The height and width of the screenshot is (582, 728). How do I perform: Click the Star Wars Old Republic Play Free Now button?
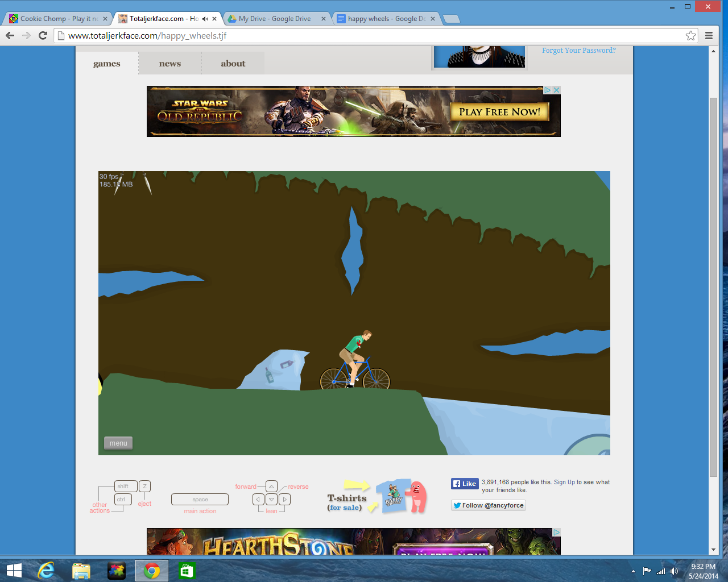(499, 111)
